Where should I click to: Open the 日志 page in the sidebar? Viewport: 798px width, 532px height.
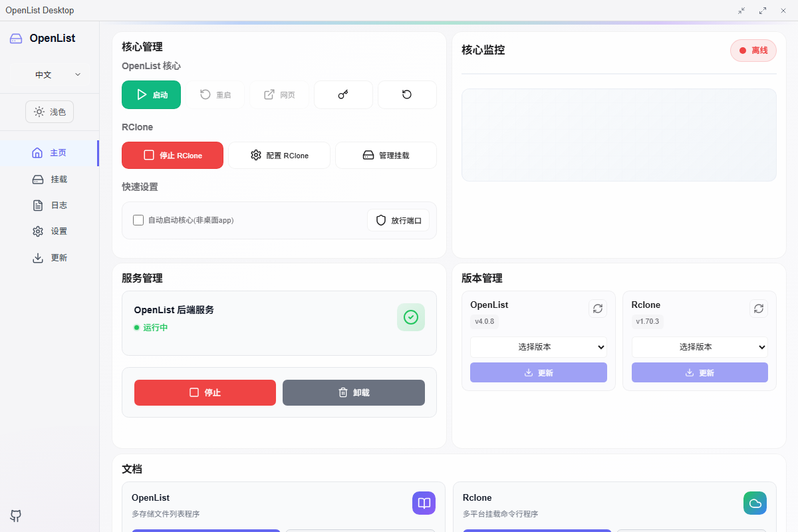click(49, 205)
